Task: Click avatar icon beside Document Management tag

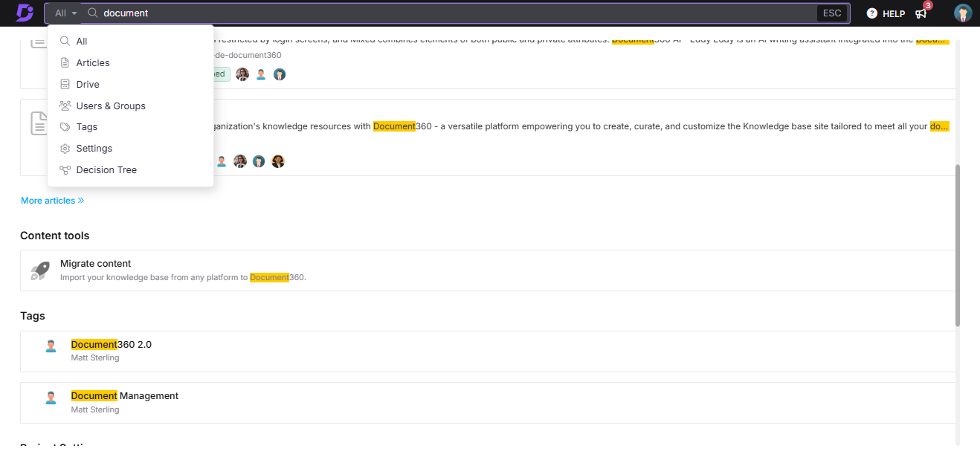Action: pyautogui.click(x=51, y=397)
